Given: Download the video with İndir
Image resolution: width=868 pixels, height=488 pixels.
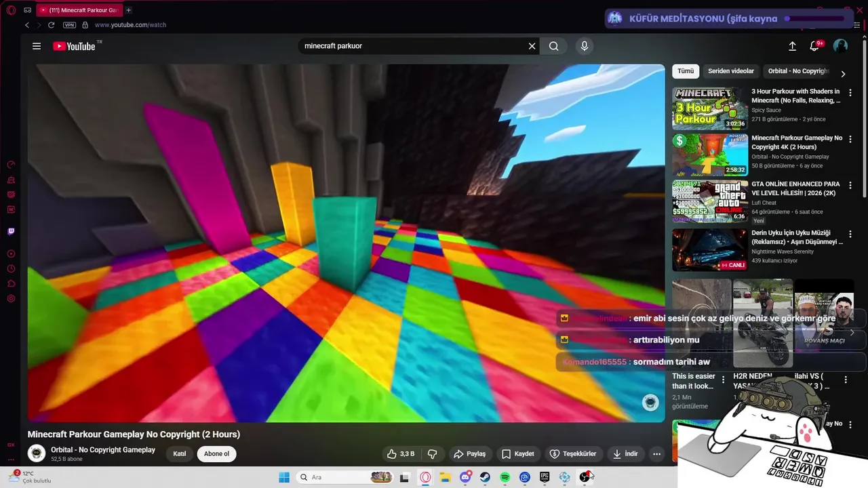Looking at the screenshot, I should click(625, 454).
